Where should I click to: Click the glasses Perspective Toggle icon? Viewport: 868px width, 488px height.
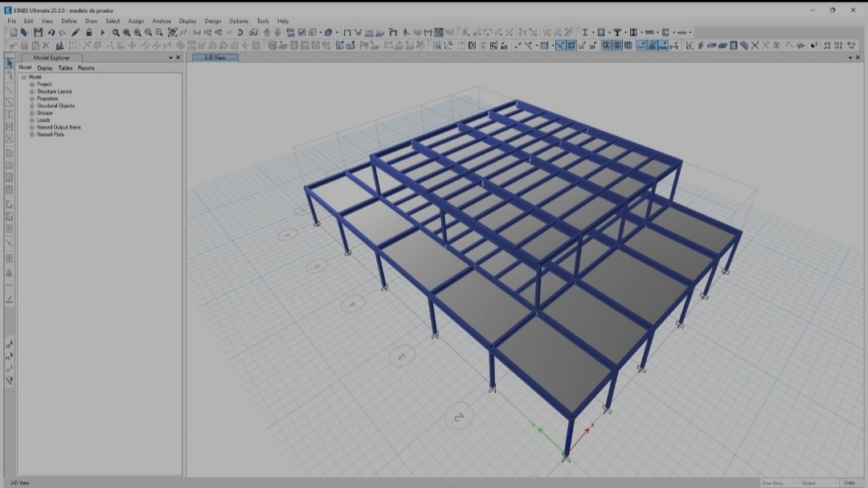coord(253,33)
